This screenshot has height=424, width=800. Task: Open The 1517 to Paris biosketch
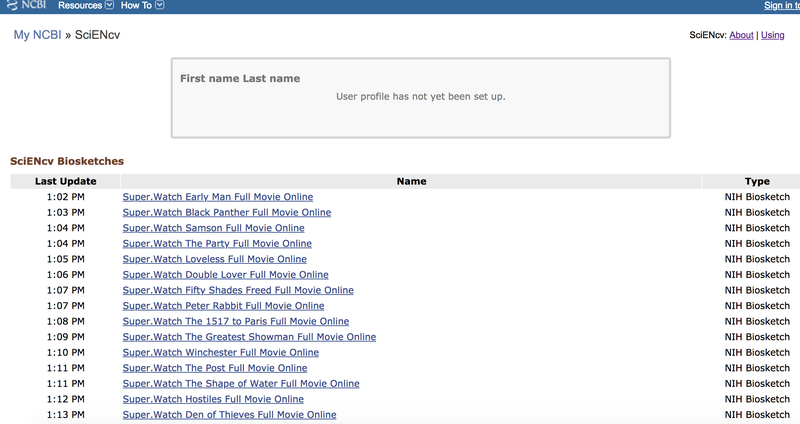click(236, 321)
